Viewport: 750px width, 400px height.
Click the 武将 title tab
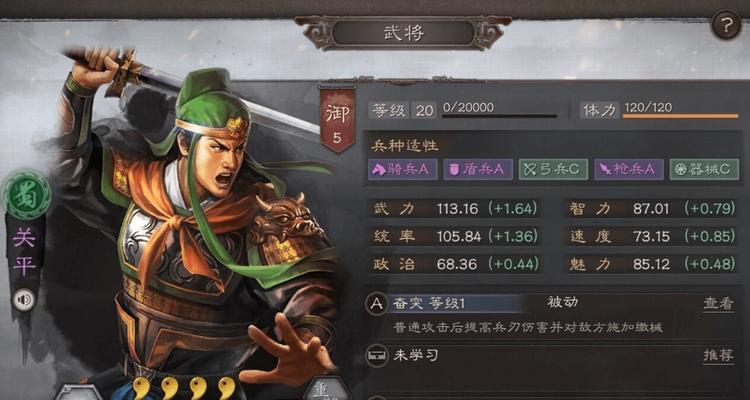[404, 33]
